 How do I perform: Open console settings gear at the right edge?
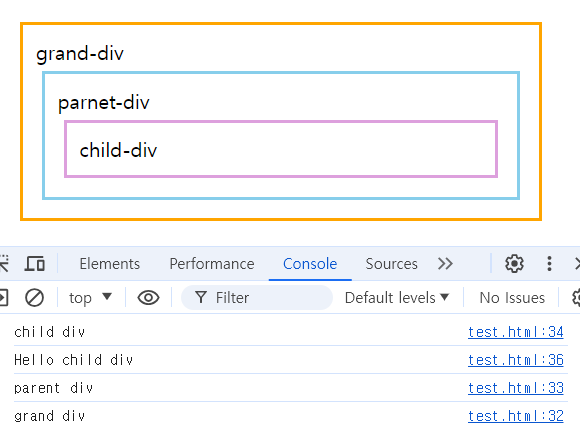(x=576, y=298)
